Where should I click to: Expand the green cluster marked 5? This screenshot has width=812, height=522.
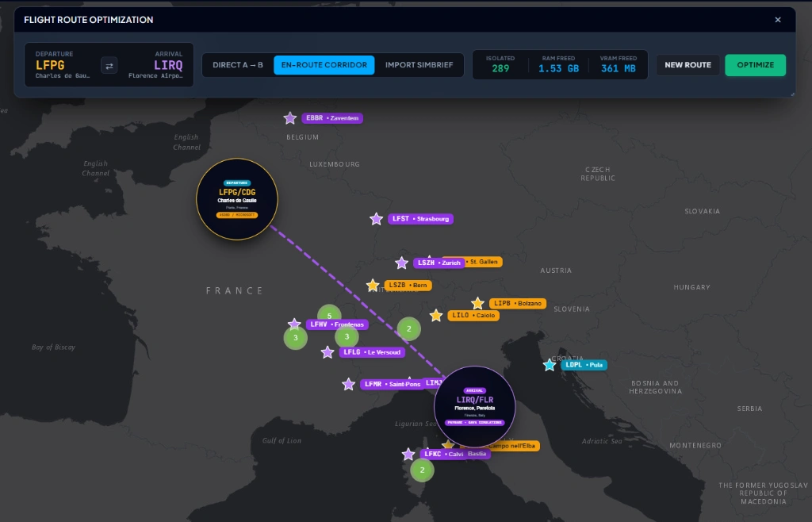tap(329, 314)
